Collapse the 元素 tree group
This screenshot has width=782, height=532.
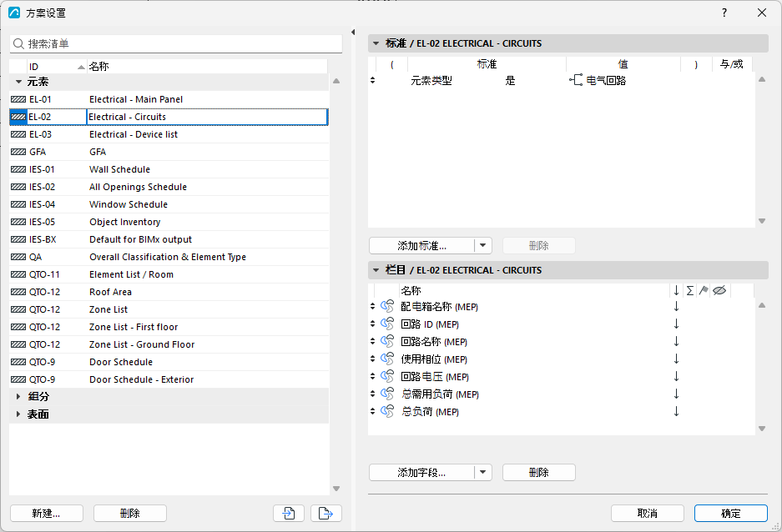(18, 82)
